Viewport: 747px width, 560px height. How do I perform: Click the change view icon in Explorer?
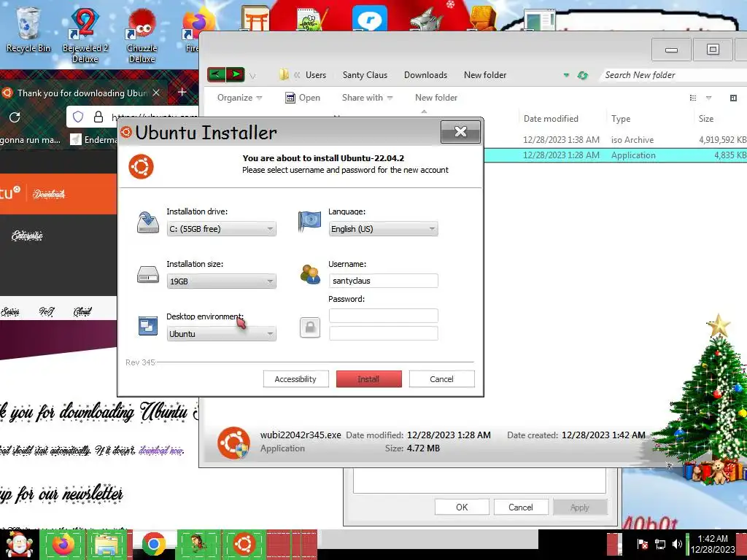point(693,98)
